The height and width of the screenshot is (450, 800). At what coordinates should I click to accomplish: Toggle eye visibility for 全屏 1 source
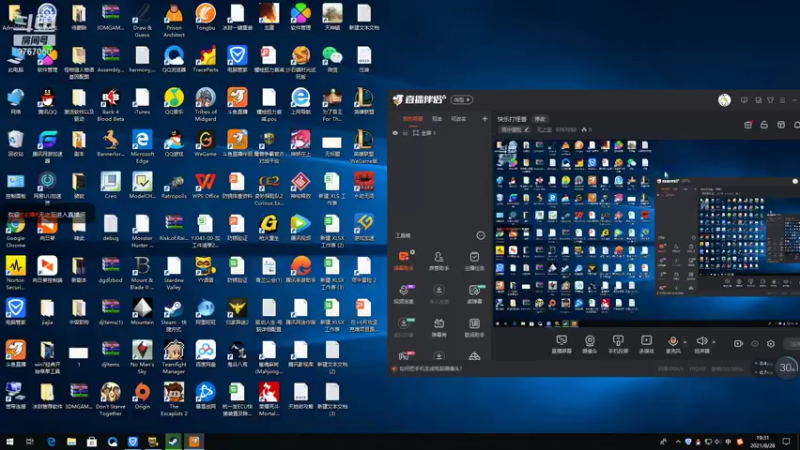pyautogui.click(x=395, y=133)
